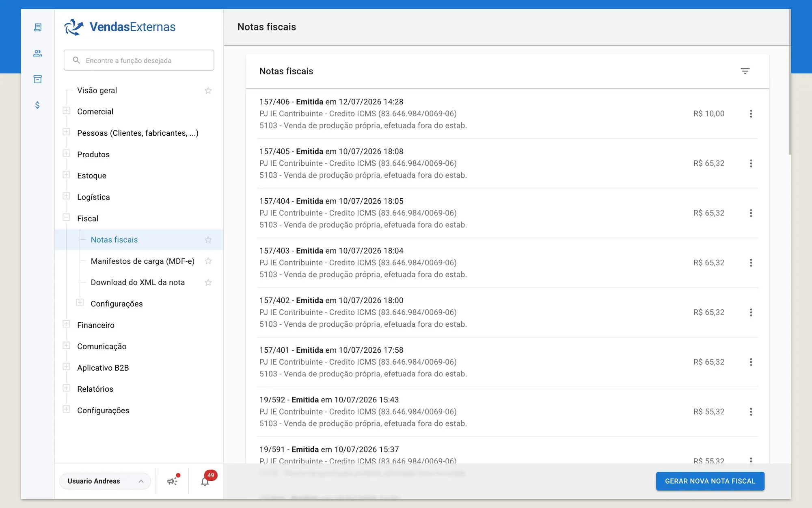
Task: Favorite the Manifestos de carga star
Action: coord(208,261)
